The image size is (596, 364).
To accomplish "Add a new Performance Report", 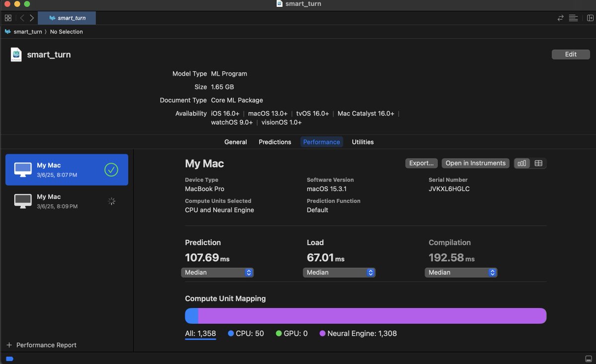I will click(x=42, y=345).
